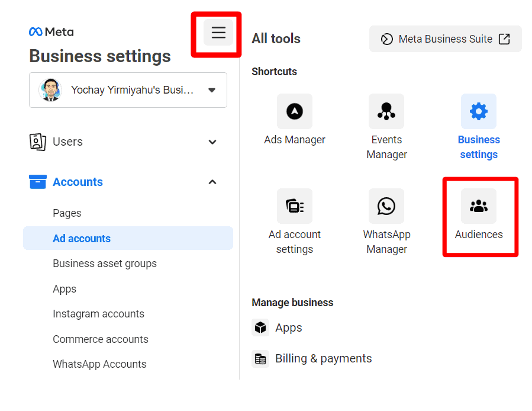
Task: Open Audiences shortcut icon
Action: coord(479,206)
